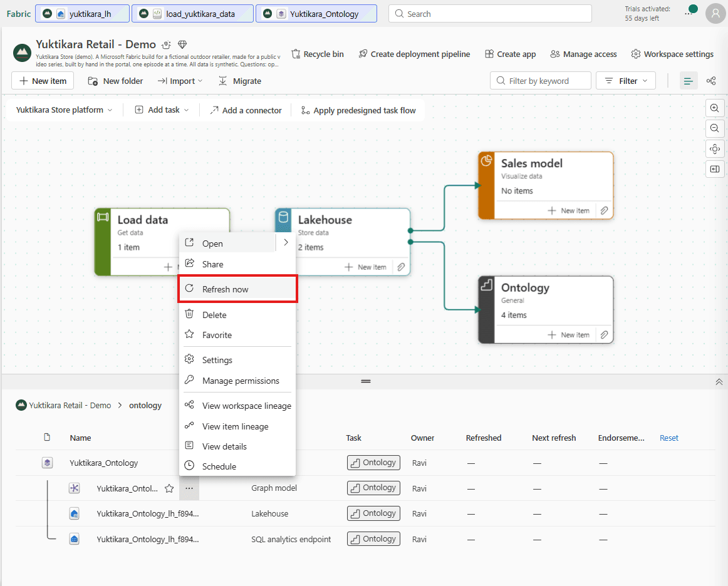
Task: Expand the Open submenu arrow
Action: [286, 242]
